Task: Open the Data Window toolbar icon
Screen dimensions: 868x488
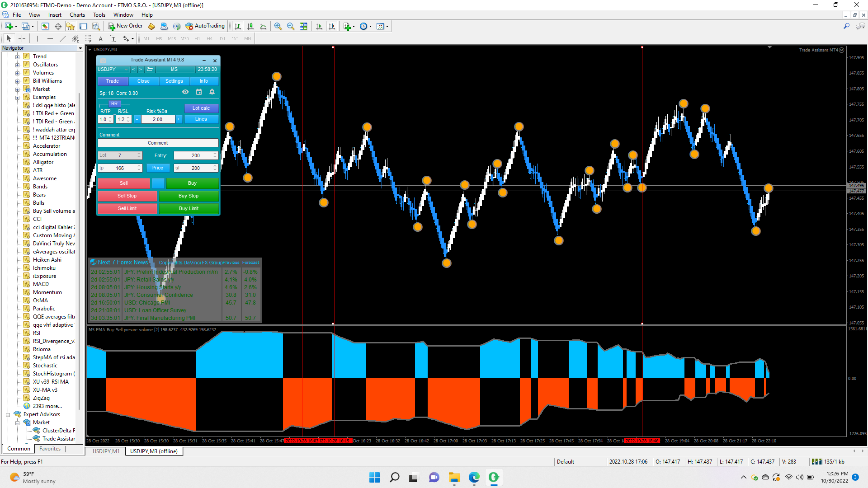Action: point(58,26)
